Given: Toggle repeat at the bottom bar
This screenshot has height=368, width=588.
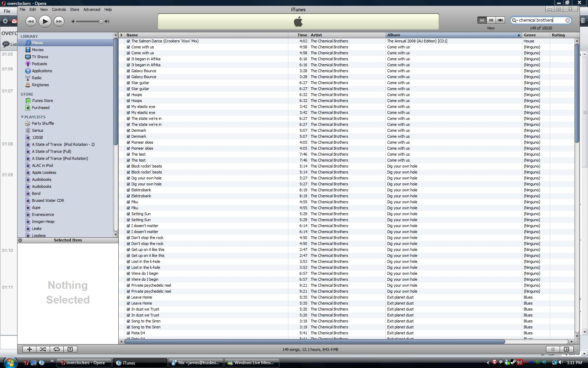Looking at the screenshot, I should point(56,349).
